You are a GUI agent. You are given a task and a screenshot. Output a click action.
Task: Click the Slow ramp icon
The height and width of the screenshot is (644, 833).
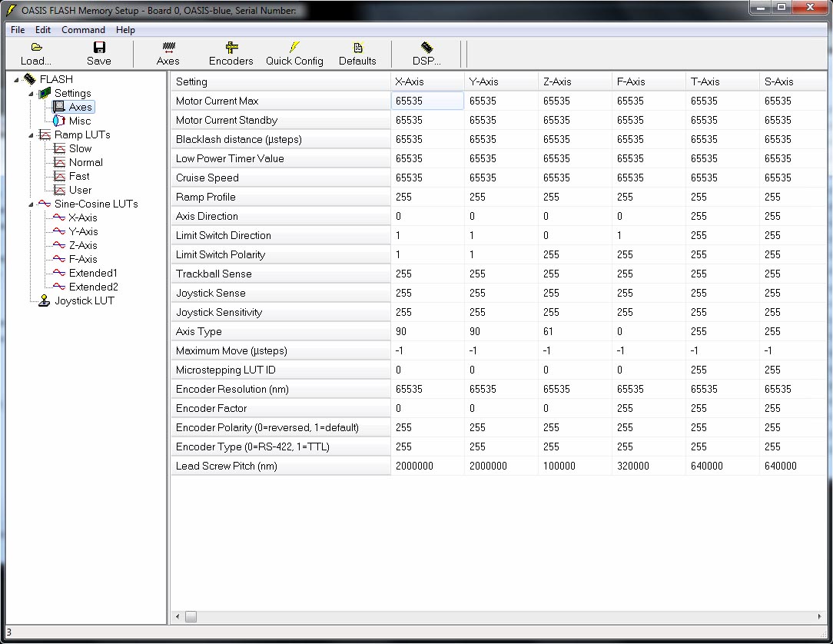(x=59, y=148)
